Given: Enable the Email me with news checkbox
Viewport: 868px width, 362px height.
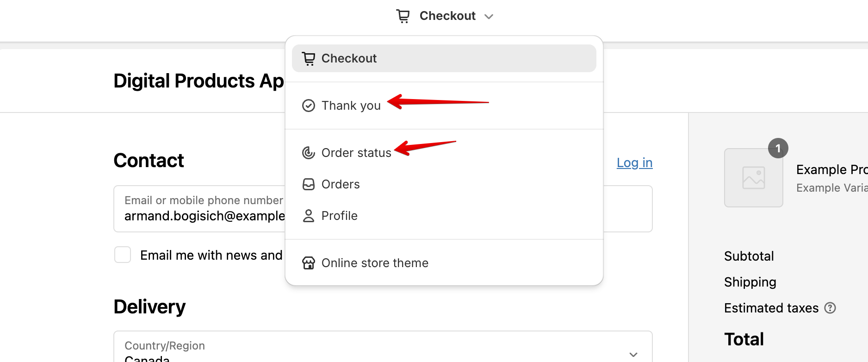Looking at the screenshot, I should (122, 255).
